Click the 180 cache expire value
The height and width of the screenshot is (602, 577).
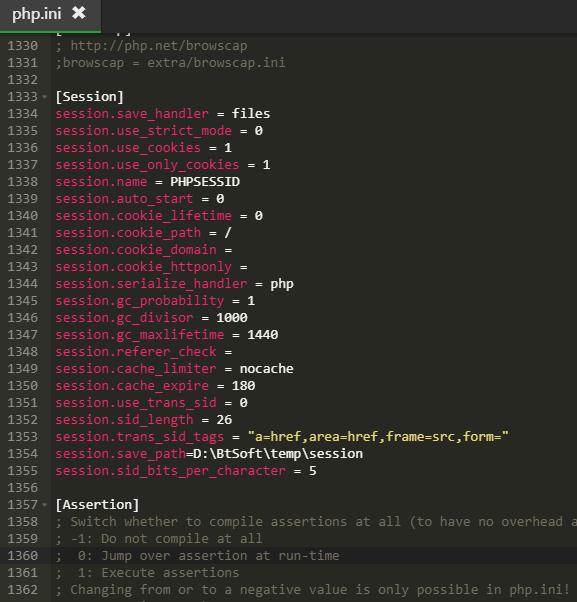(x=243, y=386)
